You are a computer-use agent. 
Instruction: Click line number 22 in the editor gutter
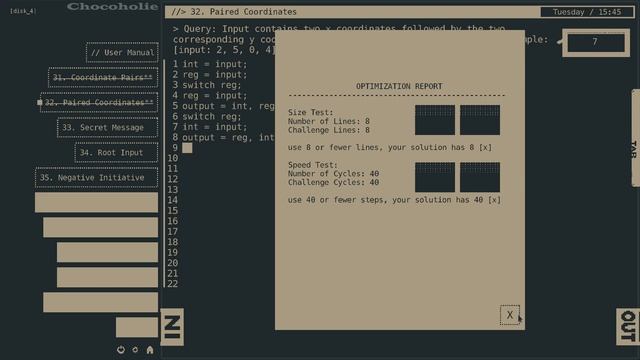click(173, 284)
